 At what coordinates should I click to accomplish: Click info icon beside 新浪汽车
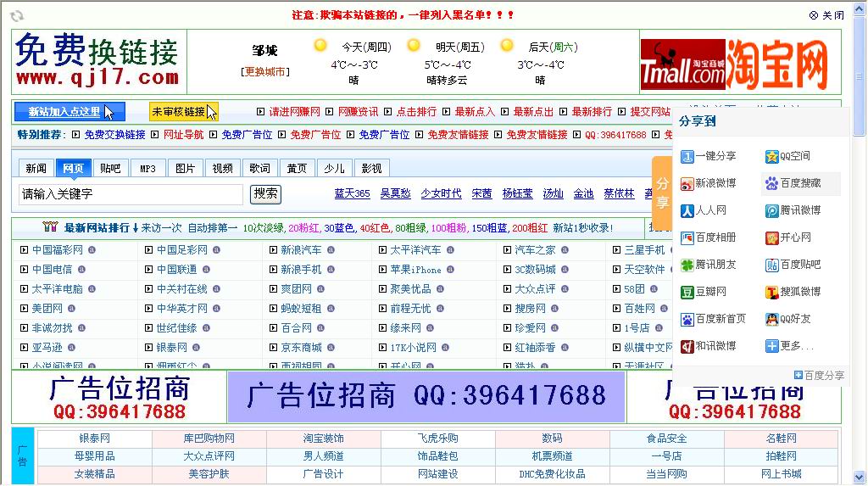coord(331,250)
